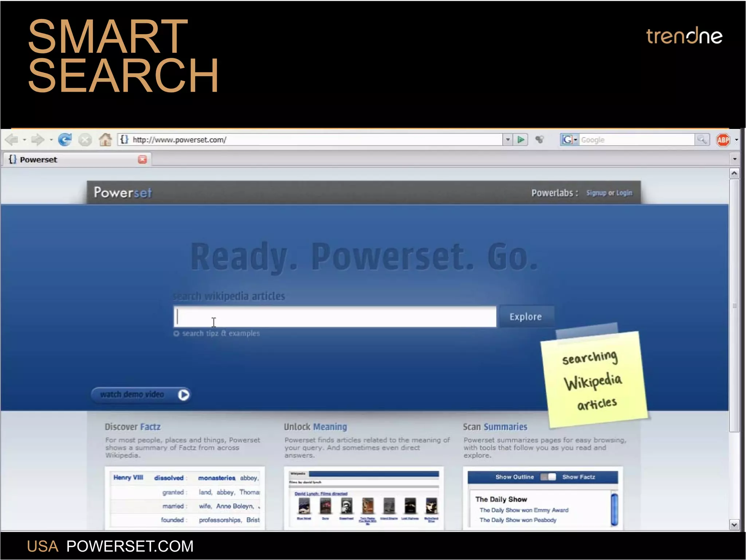
Task: Click the Powerset logo in header
Action: [x=123, y=193]
